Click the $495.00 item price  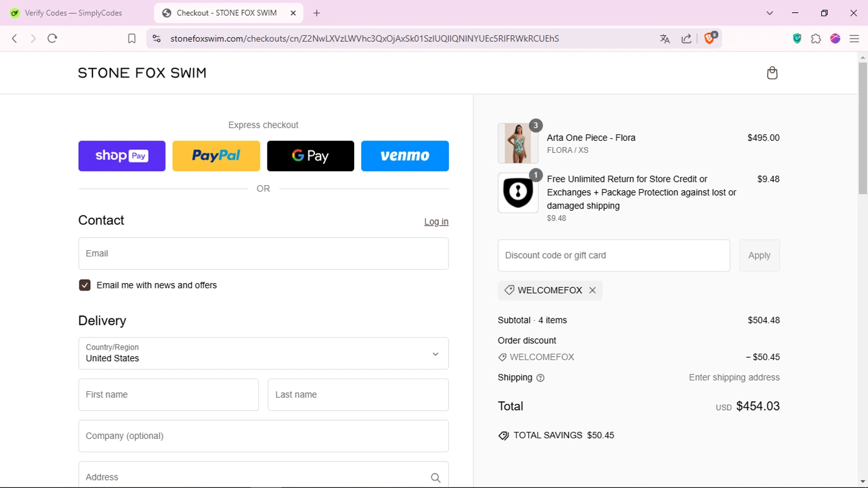point(763,138)
